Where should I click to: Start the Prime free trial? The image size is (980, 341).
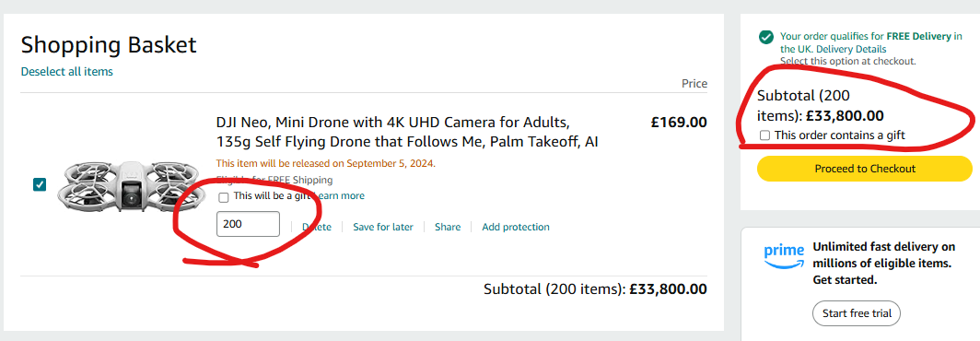tap(857, 312)
